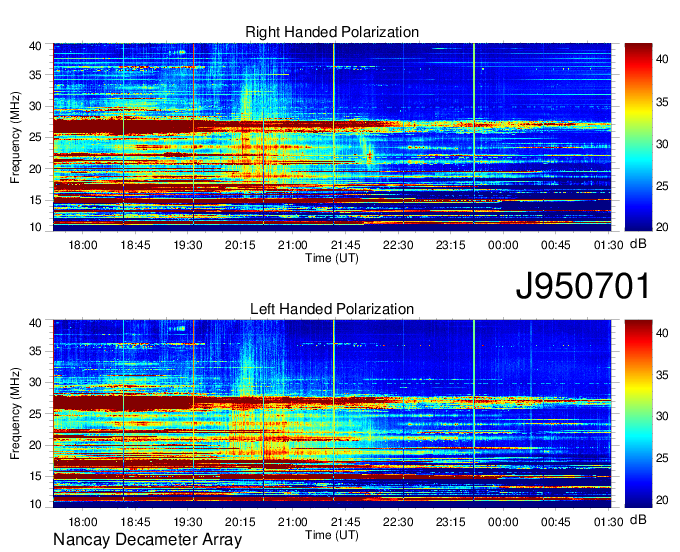The image size is (680, 552).
Task: Click the 20 MHz frequency tick of the Left Handed plot
Action: point(36,445)
